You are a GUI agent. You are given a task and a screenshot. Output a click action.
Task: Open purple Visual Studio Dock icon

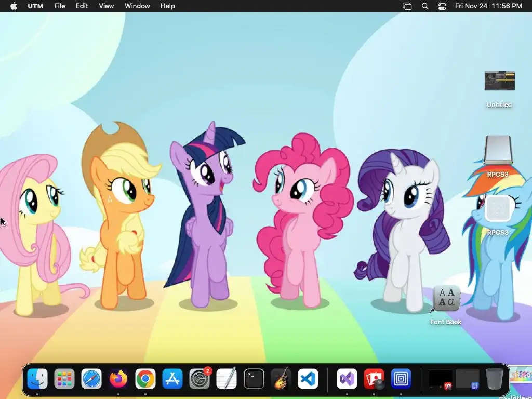[x=347, y=379]
